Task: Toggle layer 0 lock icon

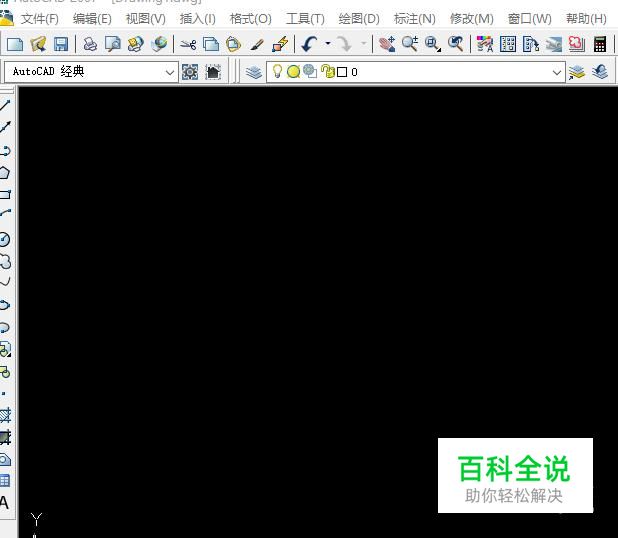Action: pyautogui.click(x=327, y=71)
